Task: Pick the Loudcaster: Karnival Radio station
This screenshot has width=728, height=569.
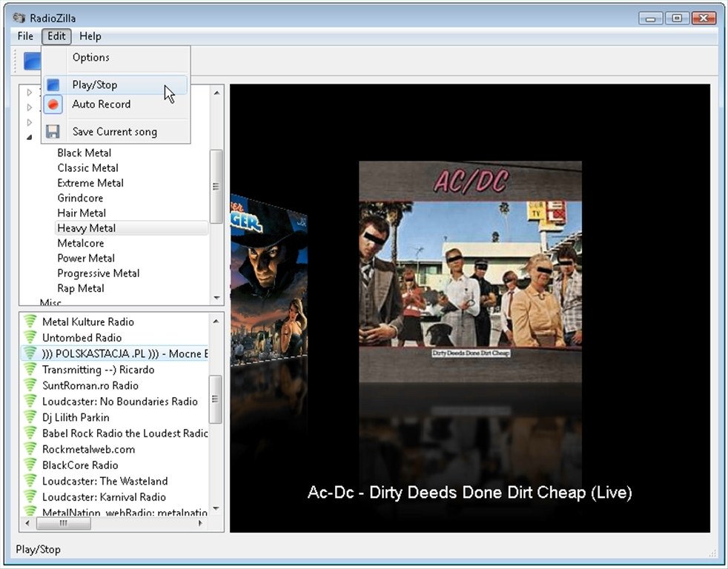Action: (x=104, y=497)
